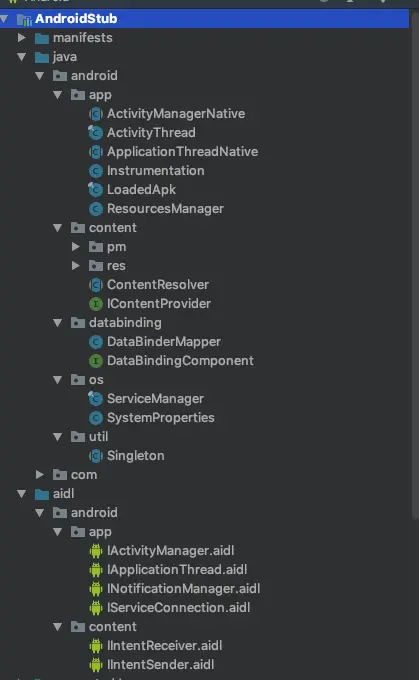
Task: Click the IContentProvider interface icon
Action: tap(95, 304)
